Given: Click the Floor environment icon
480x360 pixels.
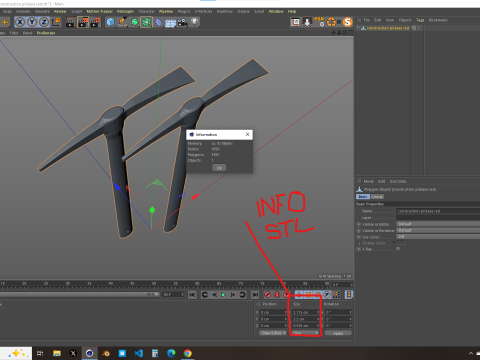Looking at the screenshot, I should click(x=170, y=23).
